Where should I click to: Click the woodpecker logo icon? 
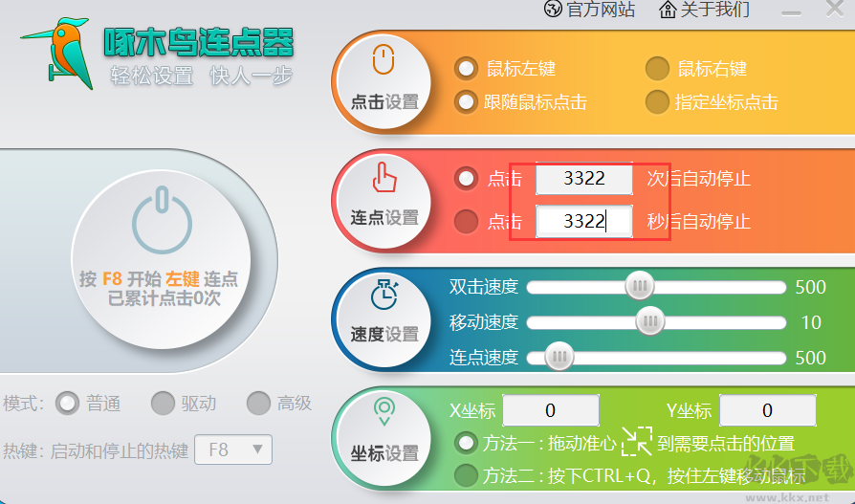(57, 53)
